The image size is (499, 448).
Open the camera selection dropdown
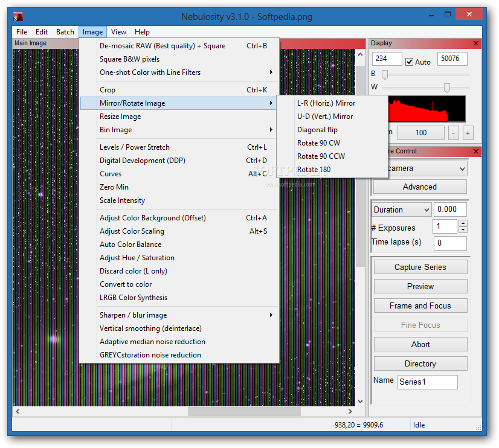pos(462,168)
